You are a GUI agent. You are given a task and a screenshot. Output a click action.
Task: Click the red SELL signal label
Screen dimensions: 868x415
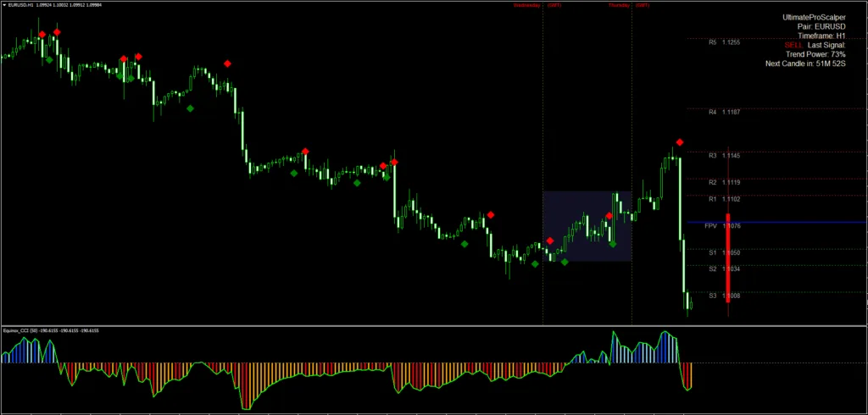(x=793, y=45)
